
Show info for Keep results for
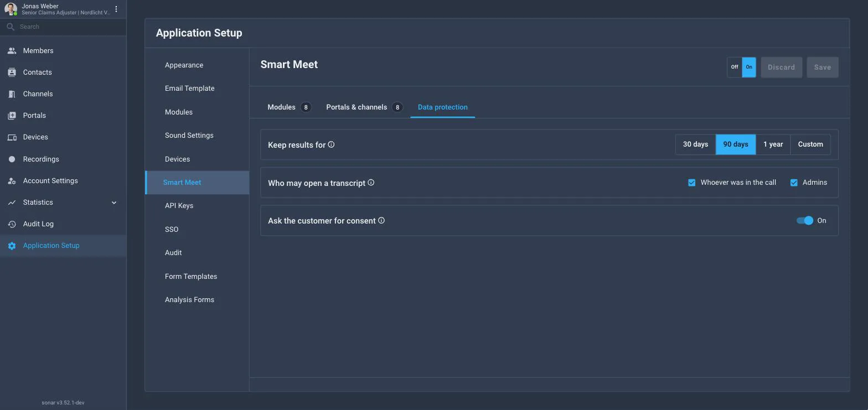[x=331, y=144]
